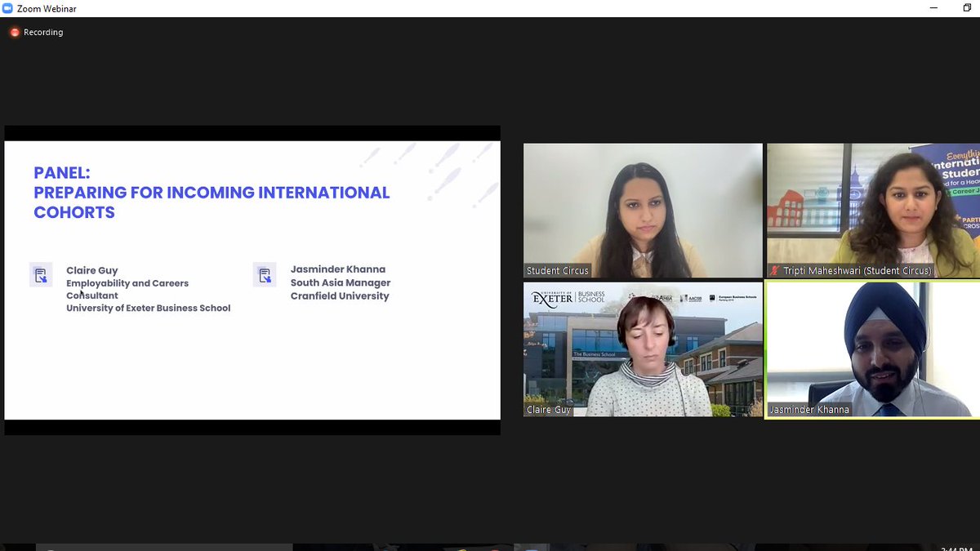Viewport: 980px width, 551px height.
Task: Click 'Tripti Maheshwari (Student Circus)' name label
Action: [x=857, y=271]
